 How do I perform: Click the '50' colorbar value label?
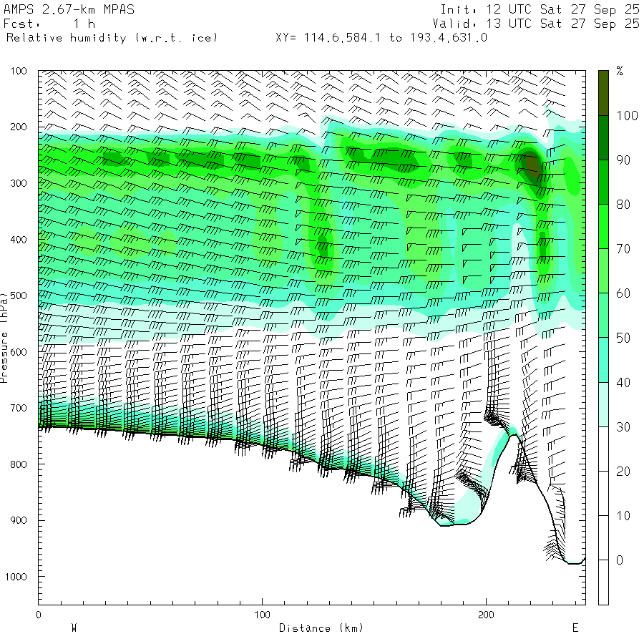point(623,338)
